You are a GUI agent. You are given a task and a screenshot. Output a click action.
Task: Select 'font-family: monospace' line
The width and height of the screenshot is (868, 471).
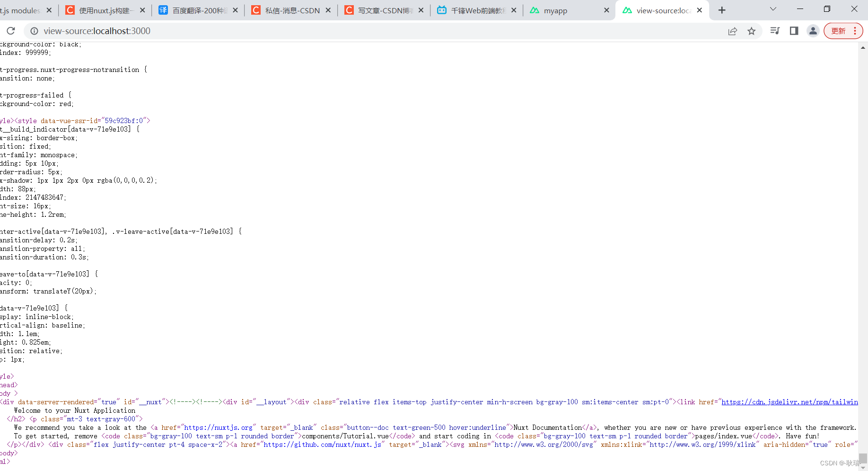pos(39,155)
